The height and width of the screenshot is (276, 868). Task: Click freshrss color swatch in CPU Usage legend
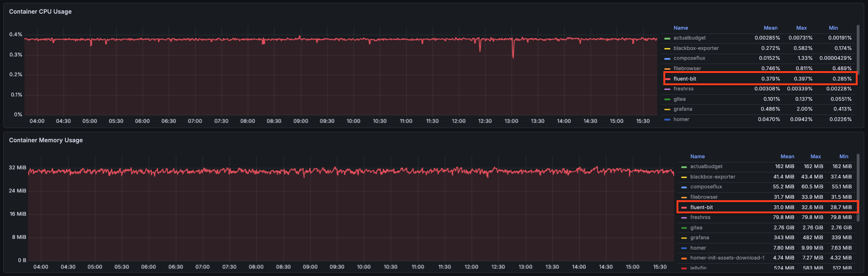667,89
